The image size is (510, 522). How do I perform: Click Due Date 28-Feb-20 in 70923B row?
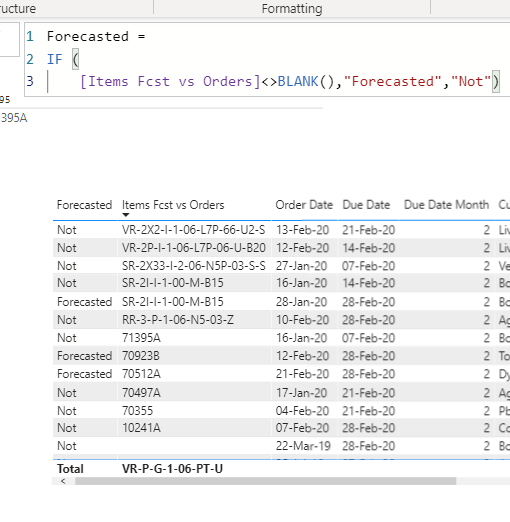(x=368, y=356)
